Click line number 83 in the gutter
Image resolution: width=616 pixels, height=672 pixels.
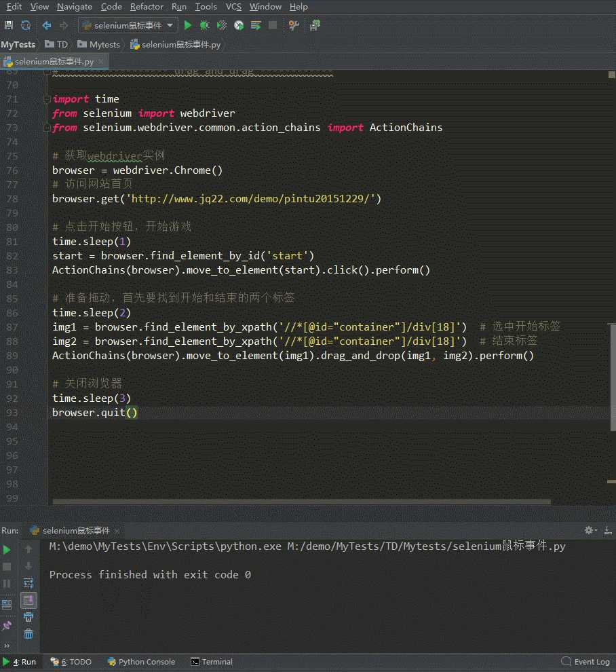click(x=12, y=270)
